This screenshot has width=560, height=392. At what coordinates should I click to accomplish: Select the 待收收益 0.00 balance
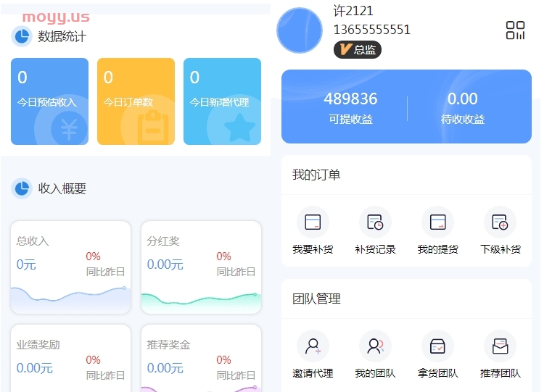(x=463, y=108)
